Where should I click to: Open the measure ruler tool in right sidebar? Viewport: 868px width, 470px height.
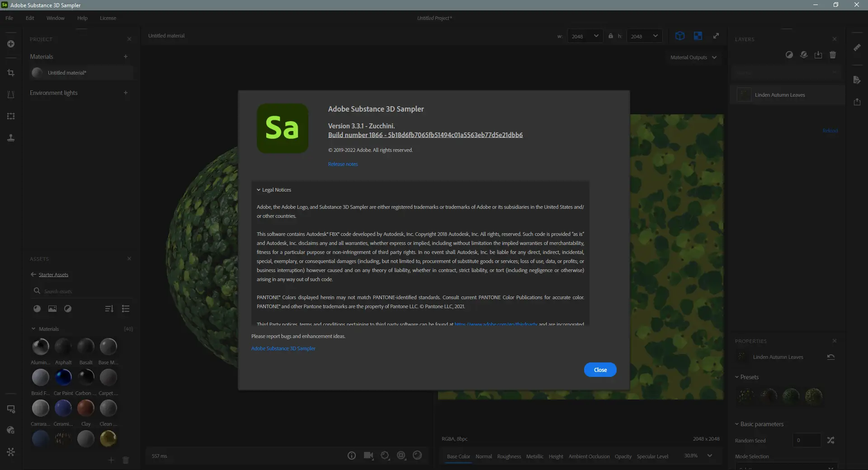(x=857, y=47)
